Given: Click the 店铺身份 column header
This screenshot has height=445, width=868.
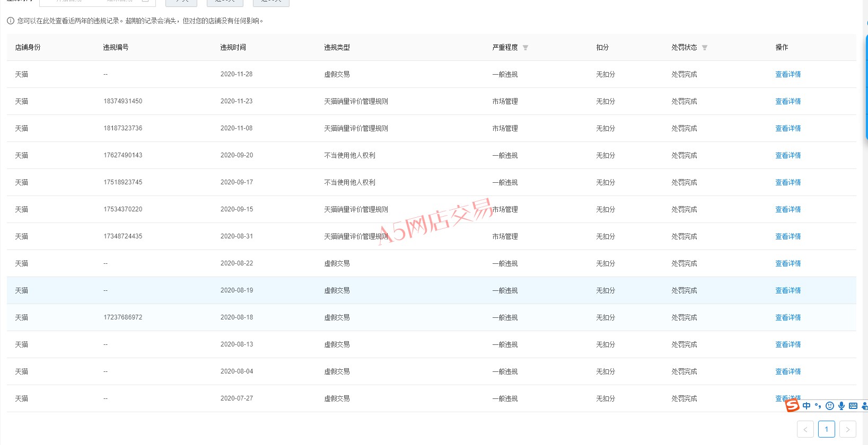Looking at the screenshot, I should click(28, 48).
